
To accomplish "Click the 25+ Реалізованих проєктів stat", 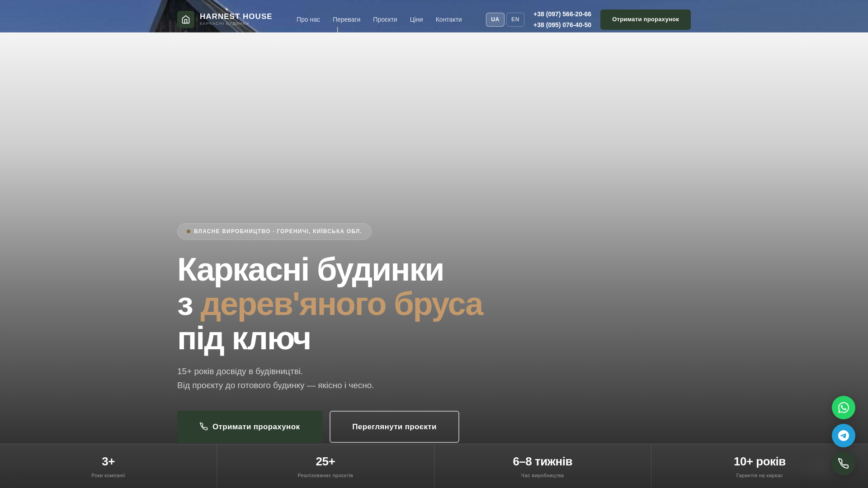I will (x=325, y=466).
